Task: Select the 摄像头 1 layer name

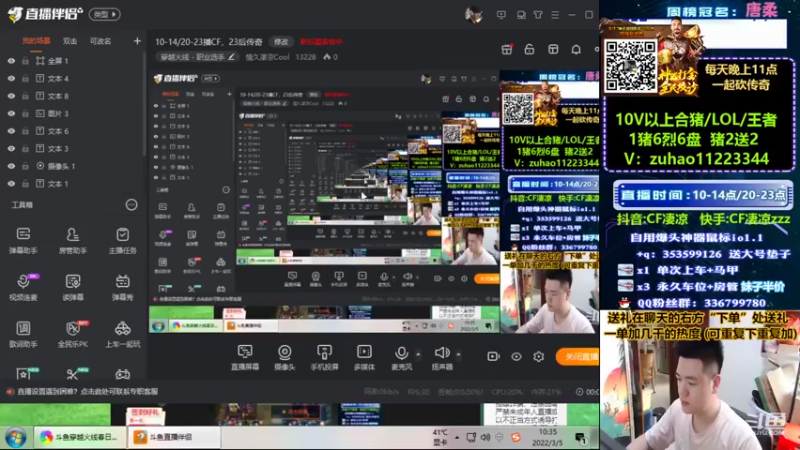Action: pyautogui.click(x=61, y=166)
